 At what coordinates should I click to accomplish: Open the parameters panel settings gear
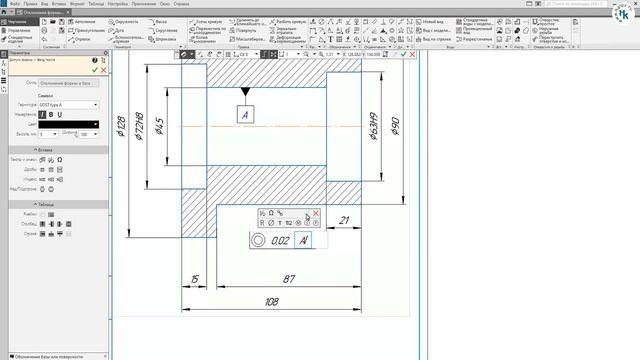click(x=106, y=53)
